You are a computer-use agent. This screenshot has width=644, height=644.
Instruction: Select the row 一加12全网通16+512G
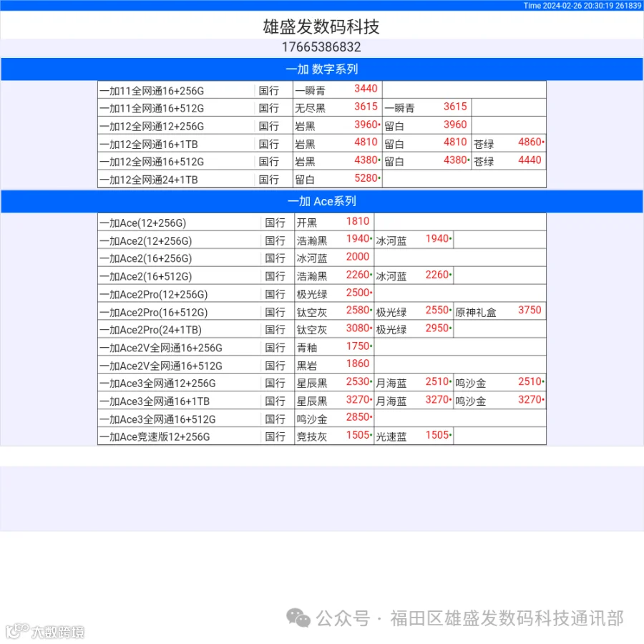coord(322,162)
